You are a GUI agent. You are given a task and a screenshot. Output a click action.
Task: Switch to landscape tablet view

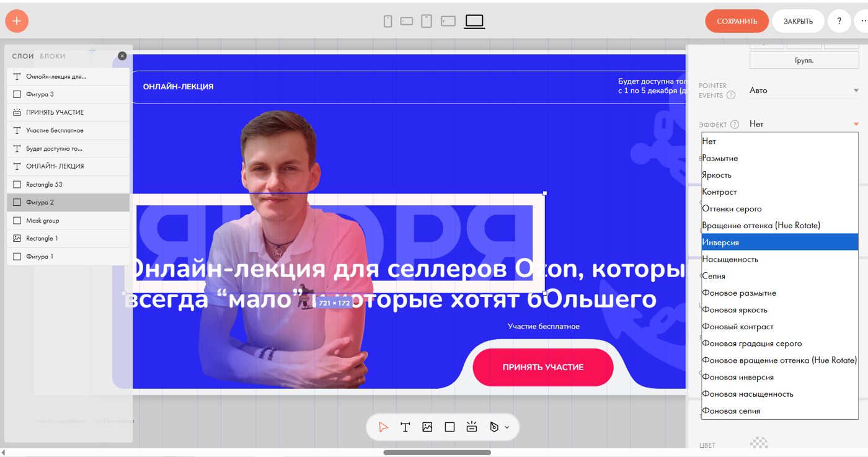pyautogui.click(x=448, y=21)
